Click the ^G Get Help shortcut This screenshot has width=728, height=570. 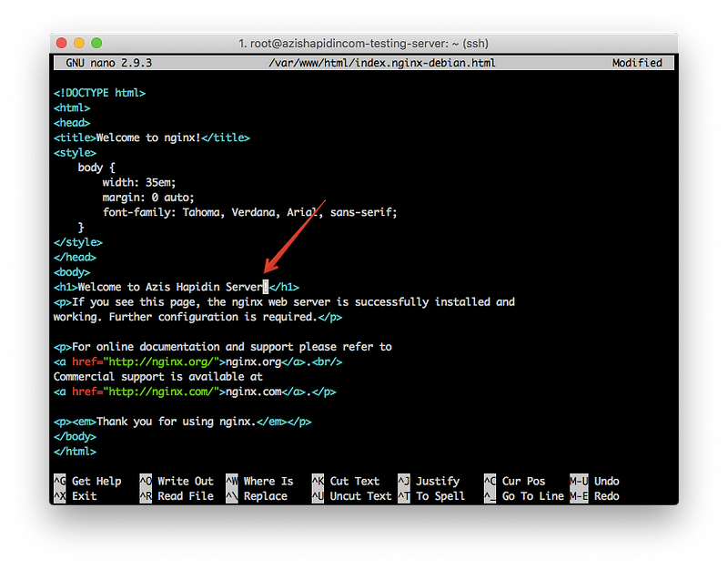pyautogui.click(x=87, y=481)
